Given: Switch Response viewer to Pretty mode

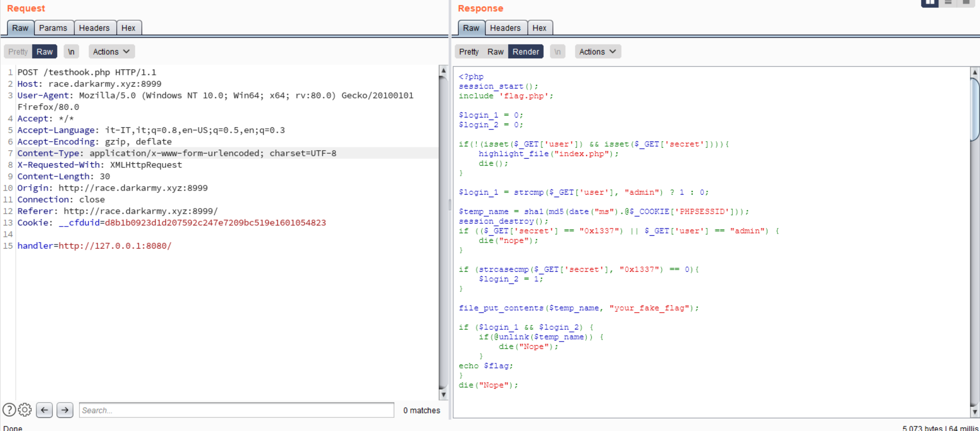Looking at the screenshot, I should (469, 52).
